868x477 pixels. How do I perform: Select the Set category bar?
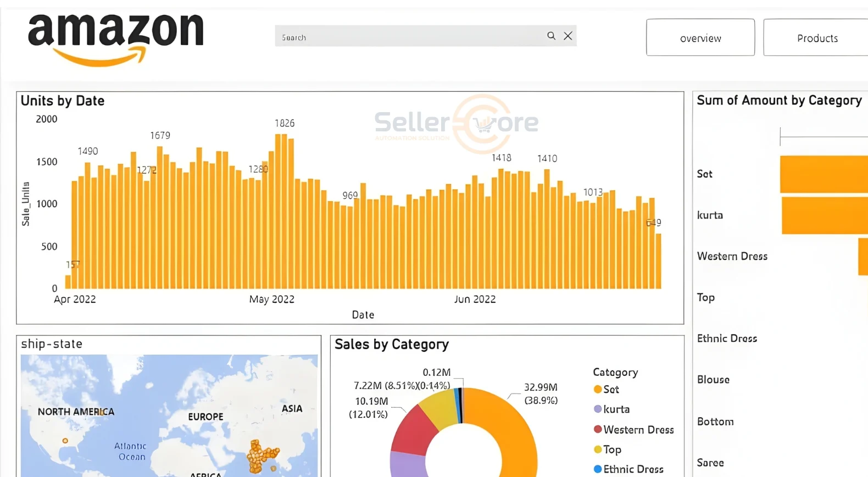click(x=824, y=174)
